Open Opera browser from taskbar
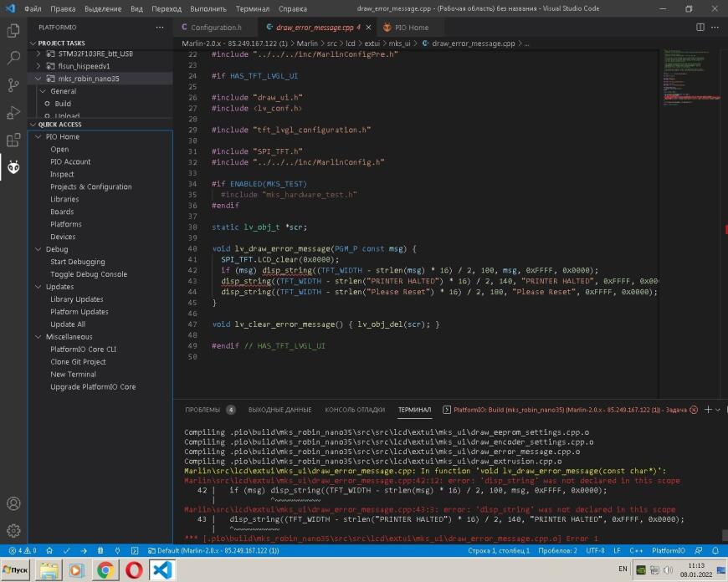 (134, 570)
